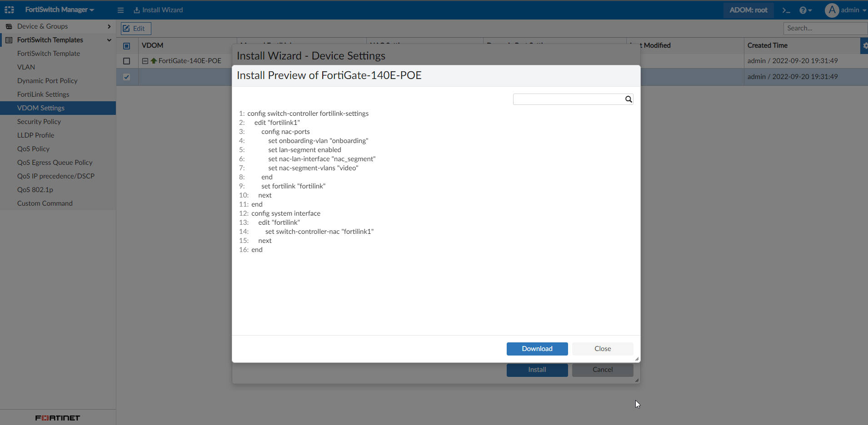
Task: Cancel the Install Wizard
Action: pos(603,370)
